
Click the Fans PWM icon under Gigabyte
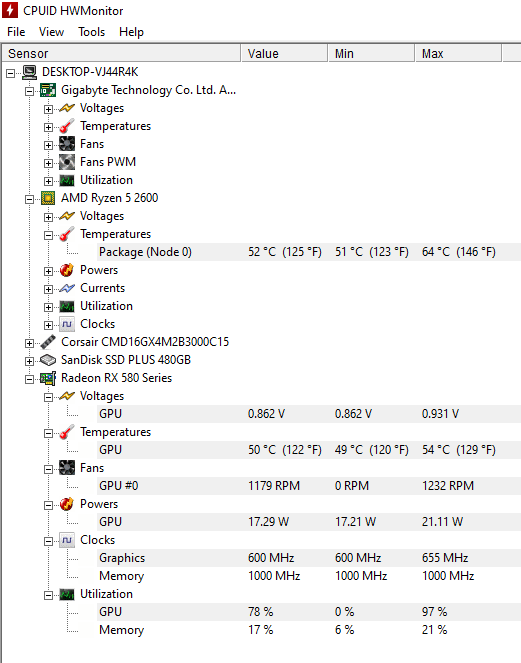[x=67, y=162]
